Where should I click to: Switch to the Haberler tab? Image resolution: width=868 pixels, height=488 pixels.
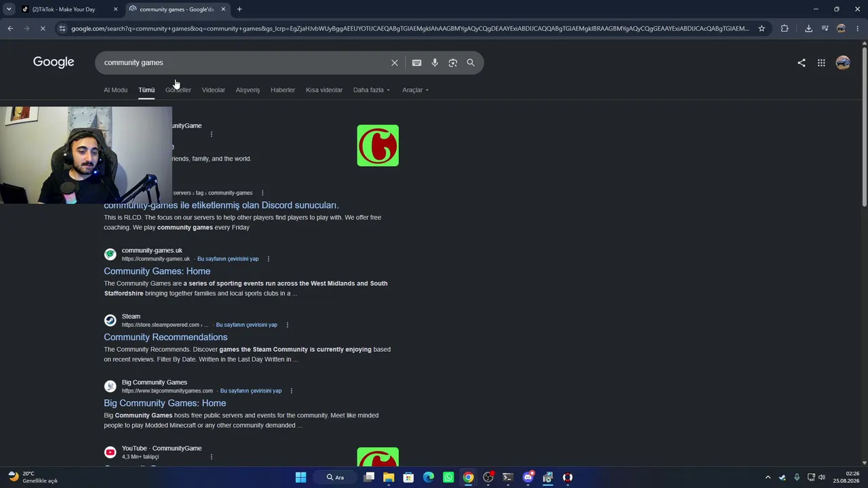pos(283,90)
